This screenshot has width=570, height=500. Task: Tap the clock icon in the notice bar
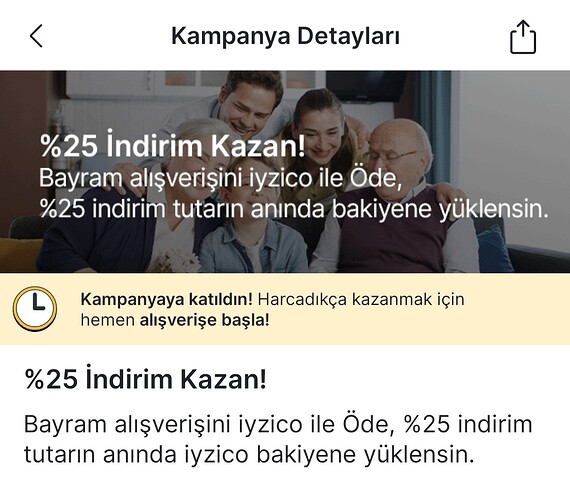35,309
